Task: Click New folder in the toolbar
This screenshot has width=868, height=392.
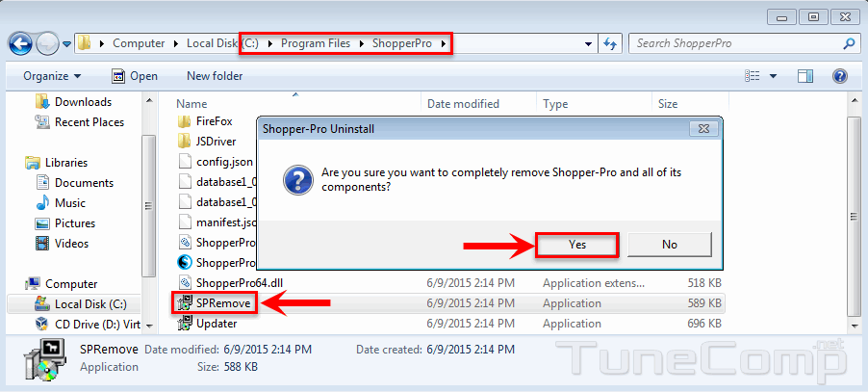Action: point(215,76)
